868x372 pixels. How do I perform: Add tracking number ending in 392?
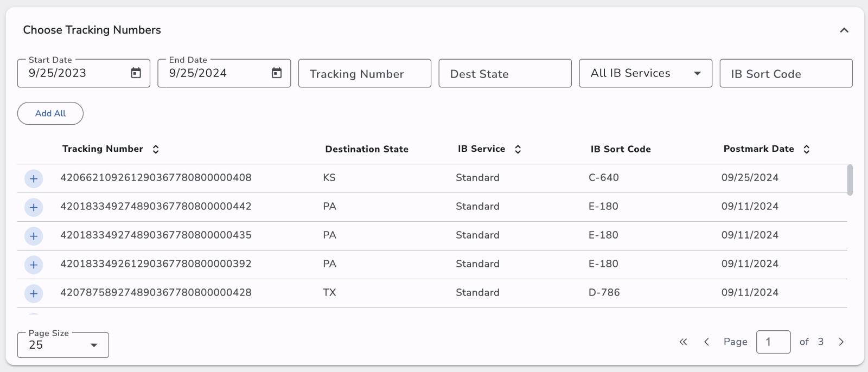tap(34, 265)
